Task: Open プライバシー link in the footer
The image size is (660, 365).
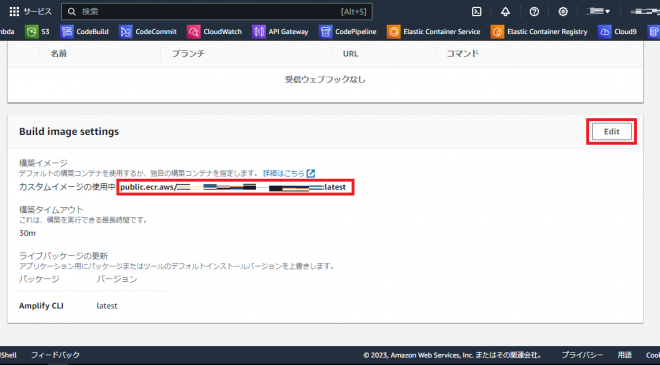Action: tap(582, 355)
